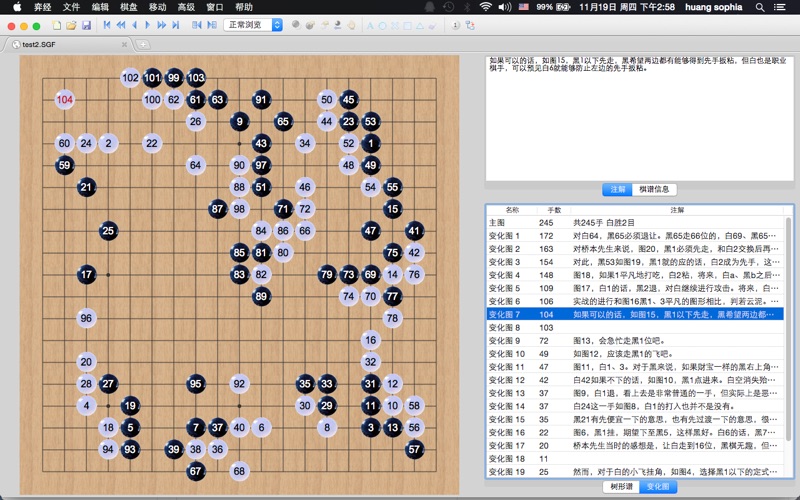Open the 正常浏览 mode dropdown
Screen dimensions: 800x500
point(253,24)
